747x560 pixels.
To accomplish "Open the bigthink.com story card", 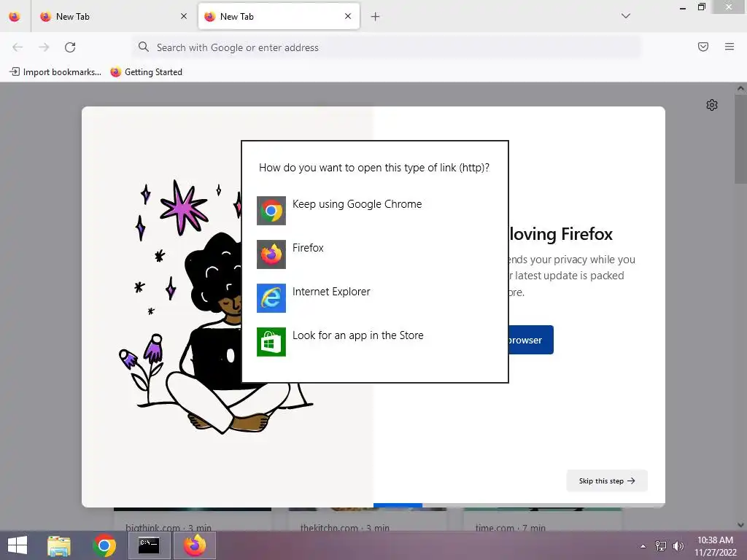I will click(193, 519).
